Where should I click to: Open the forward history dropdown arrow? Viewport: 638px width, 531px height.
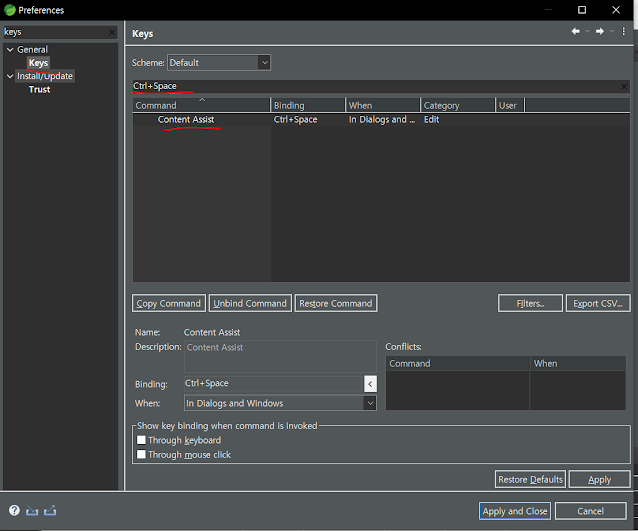click(x=612, y=32)
